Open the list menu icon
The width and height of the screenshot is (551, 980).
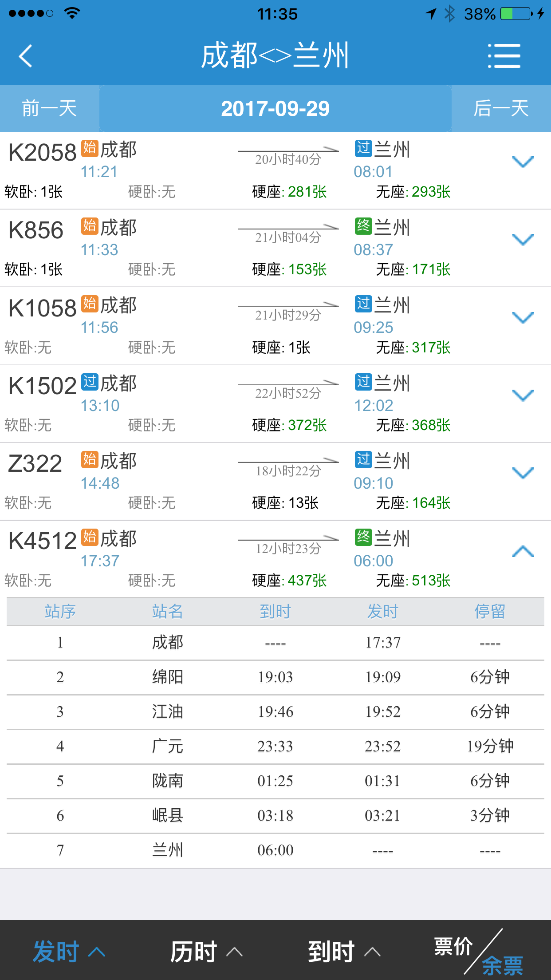(x=504, y=56)
